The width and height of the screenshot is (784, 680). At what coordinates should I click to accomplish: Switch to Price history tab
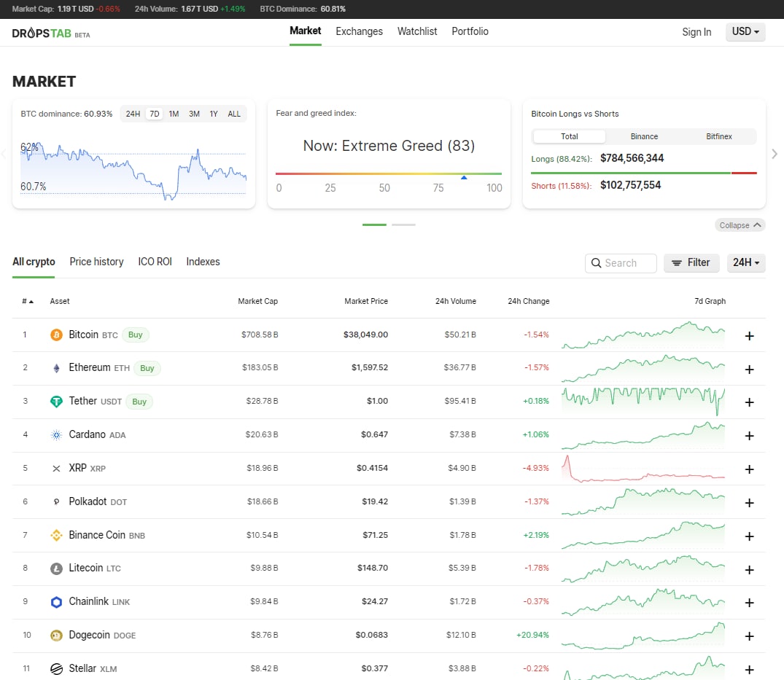tap(96, 262)
